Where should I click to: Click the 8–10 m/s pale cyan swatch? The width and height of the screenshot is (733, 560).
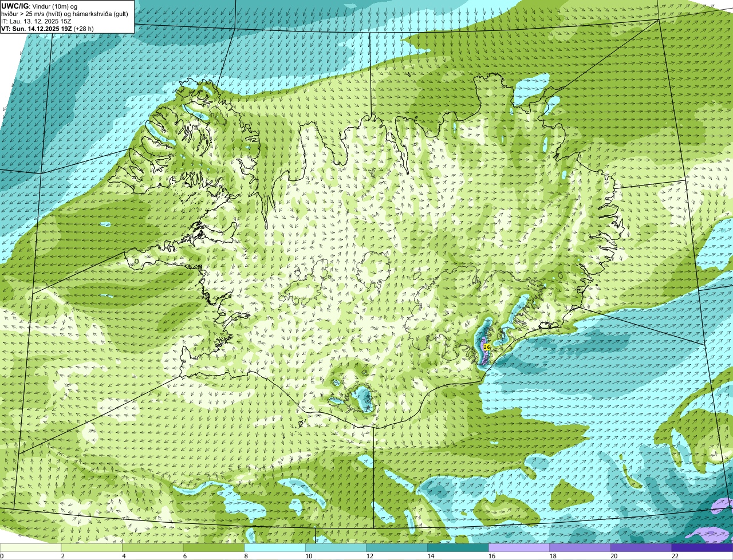coord(275,547)
